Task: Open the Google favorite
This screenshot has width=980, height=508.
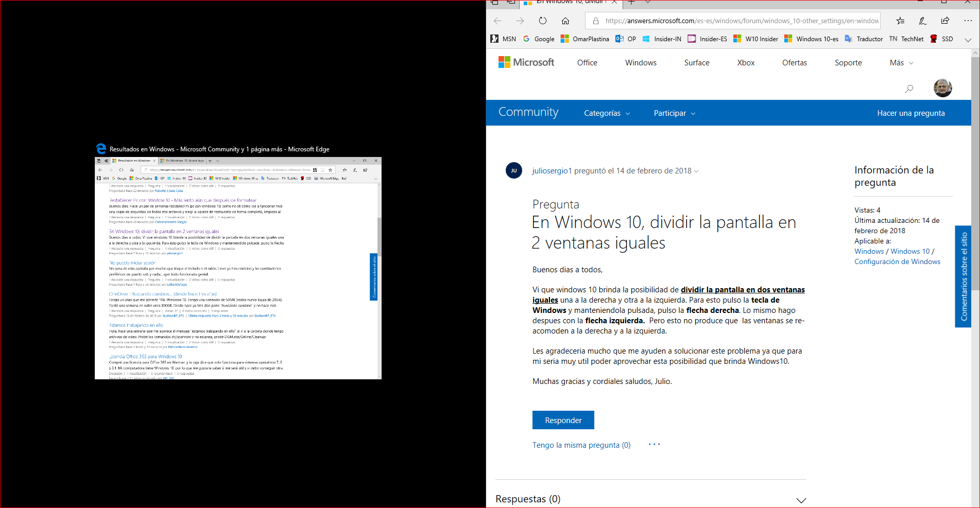Action: tap(539, 39)
